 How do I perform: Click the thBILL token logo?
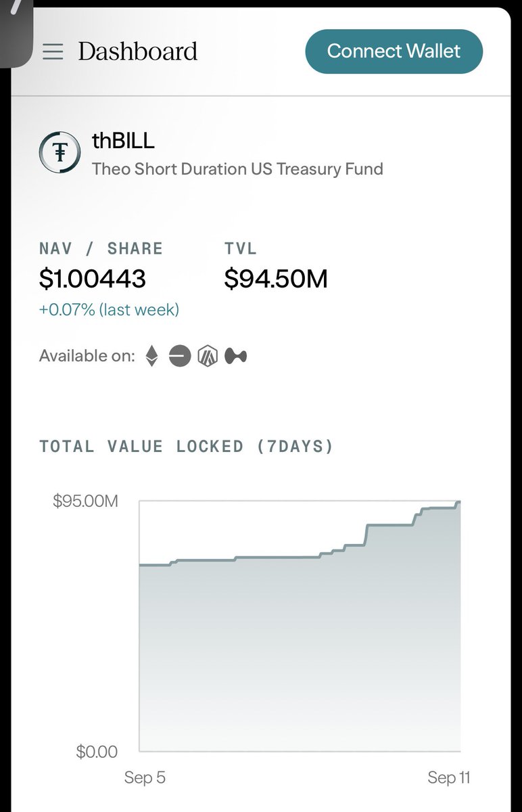[60, 153]
